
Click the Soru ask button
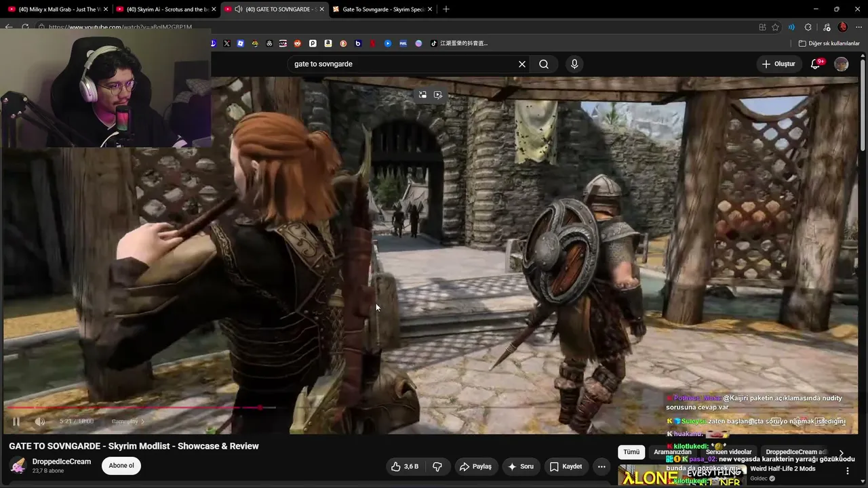tap(521, 466)
